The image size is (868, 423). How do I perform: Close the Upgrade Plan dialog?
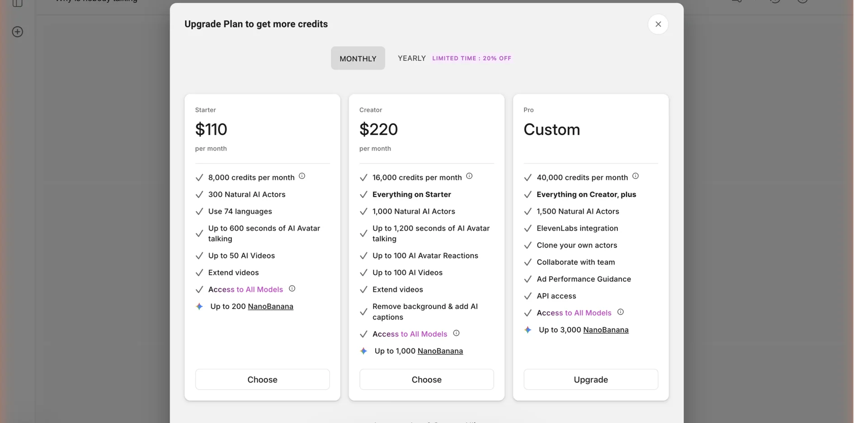pos(658,24)
